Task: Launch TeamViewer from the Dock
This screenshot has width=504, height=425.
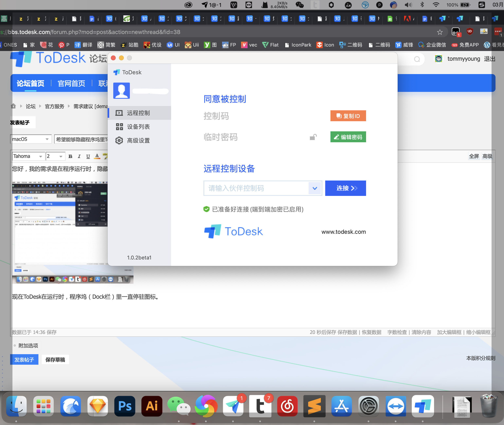Action: coord(396,406)
